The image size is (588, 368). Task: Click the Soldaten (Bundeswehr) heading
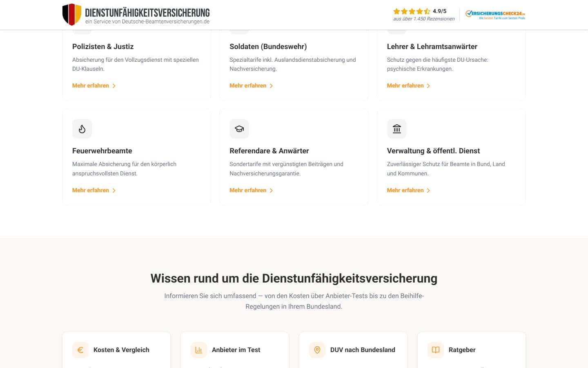268,47
